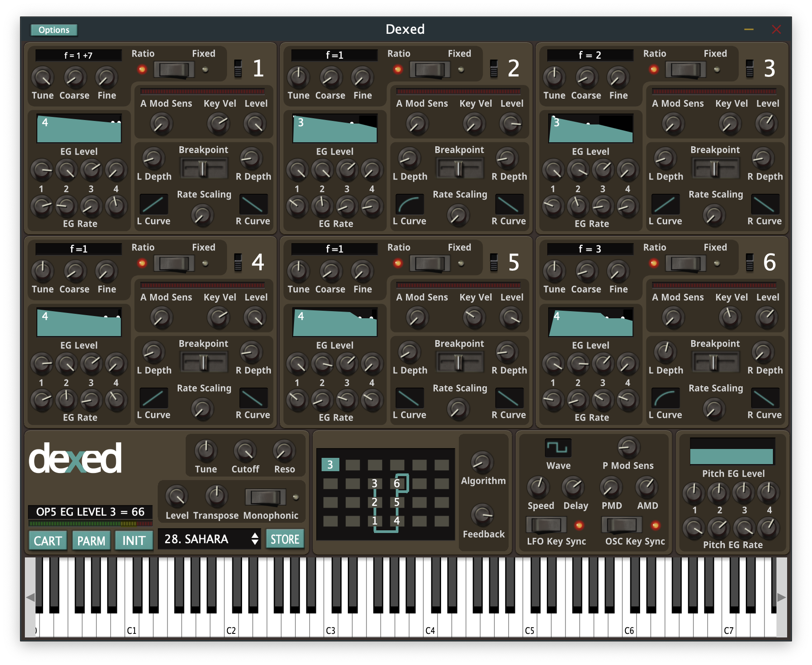The height and width of the screenshot is (665, 812).
Task: Click operator 3 L Curve icon
Action: 665,204
